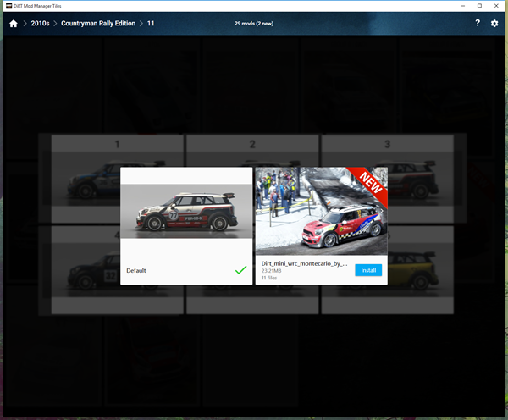Open the help question mark icon
Image resolution: width=508 pixels, height=420 pixels.
coord(478,23)
